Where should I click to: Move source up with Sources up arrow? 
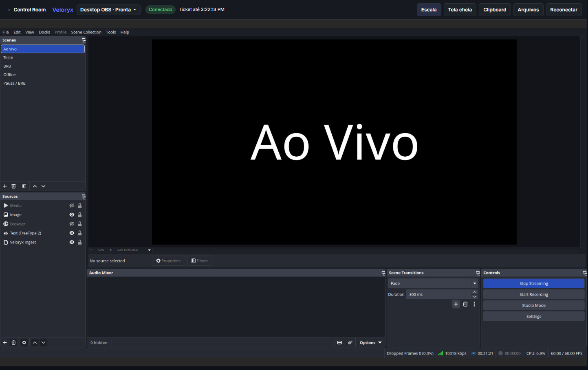(x=35, y=342)
